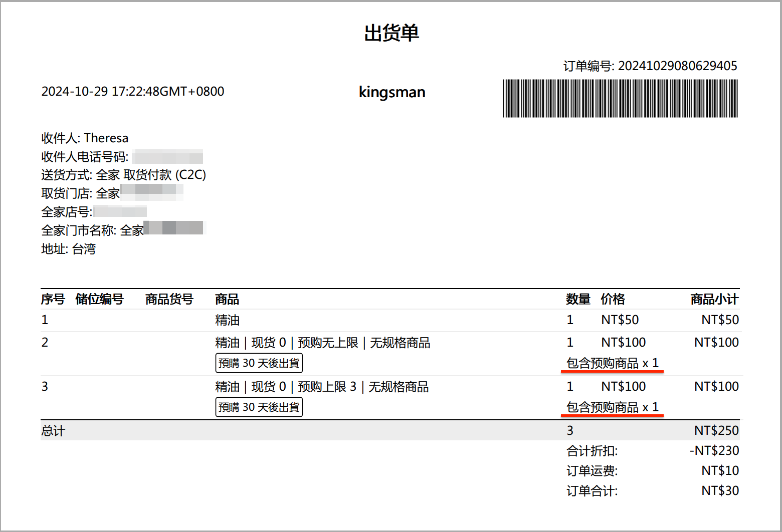Click the 序号 column header

53,299
